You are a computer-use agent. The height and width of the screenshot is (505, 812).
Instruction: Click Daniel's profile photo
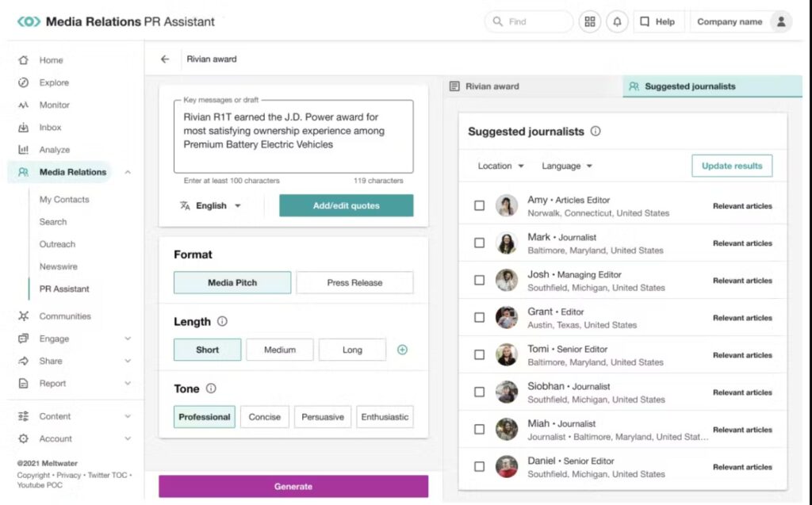(507, 467)
